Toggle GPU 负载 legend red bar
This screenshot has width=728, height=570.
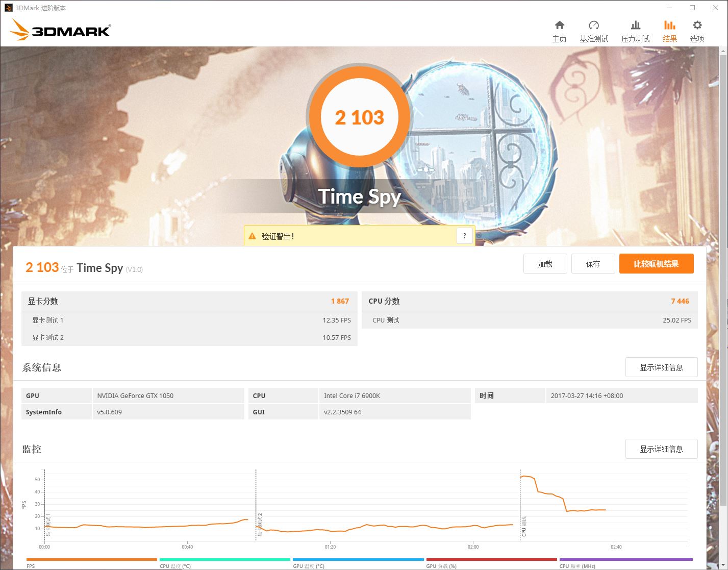click(x=492, y=560)
